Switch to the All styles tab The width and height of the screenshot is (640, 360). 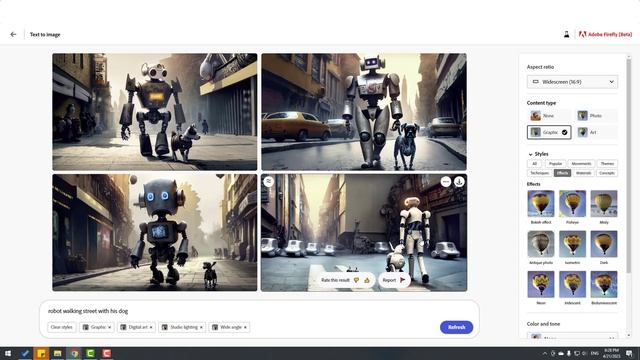(534, 164)
